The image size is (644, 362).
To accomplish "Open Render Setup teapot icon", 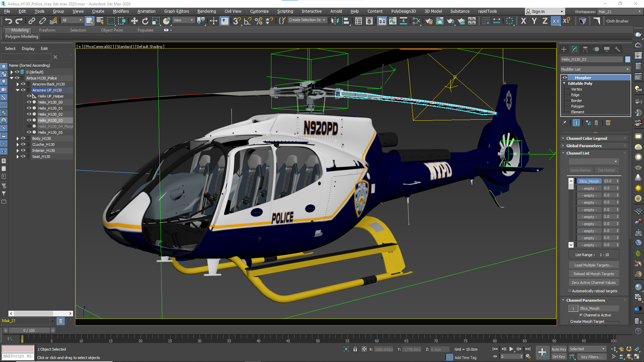I will pyautogui.click(x=429, y=21).
